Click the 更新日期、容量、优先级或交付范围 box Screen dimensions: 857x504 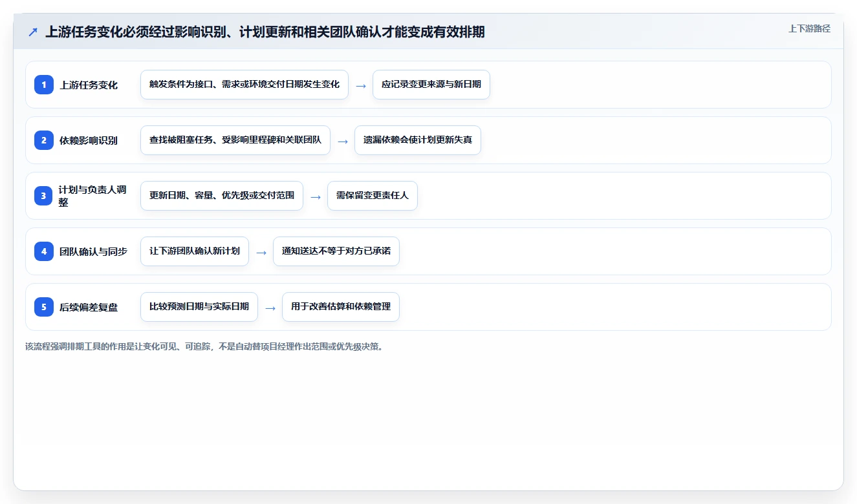[222, 196]
